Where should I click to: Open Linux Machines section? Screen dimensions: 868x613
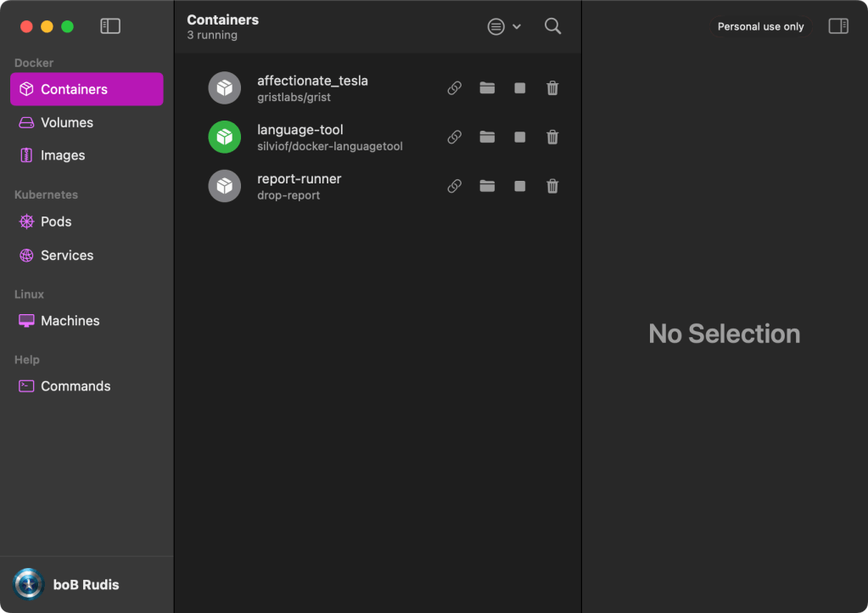click(x=70, y=321)
